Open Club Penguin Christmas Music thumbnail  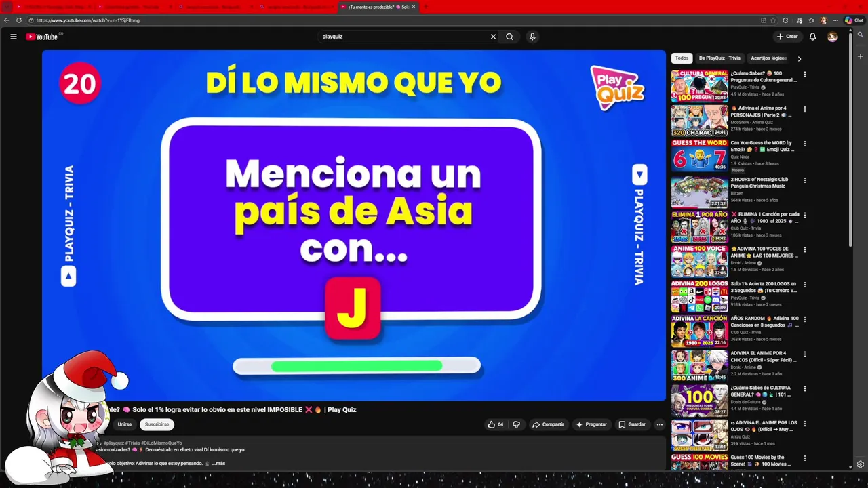[x=700, y=192]
